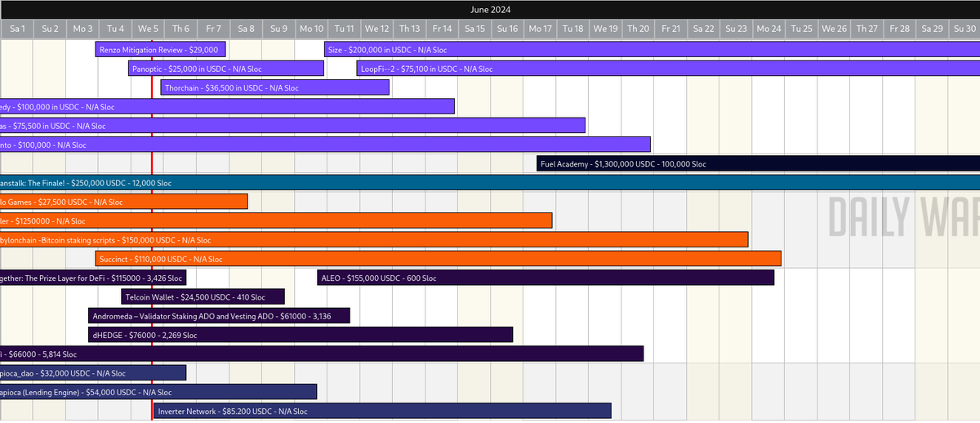Select the Succinct $110,000 USDC bar
Screen dimensions: 980x423
coord(439,259)
